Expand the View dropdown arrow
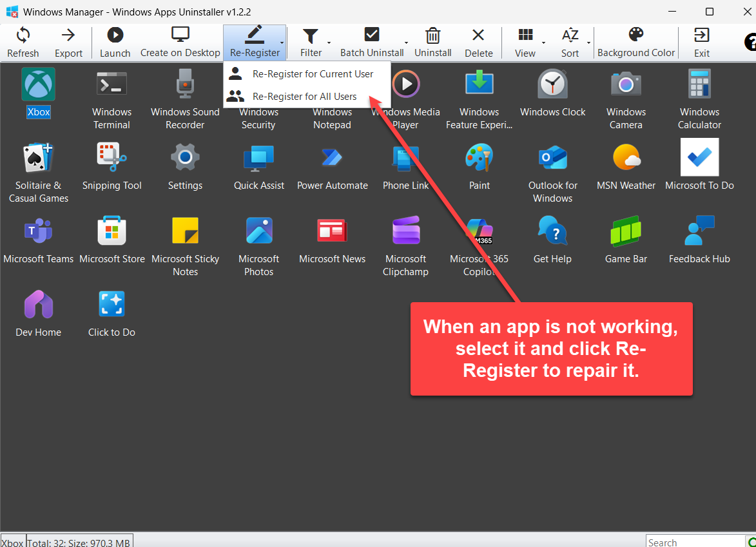The width and height of the screenshot is (756, 547). coord(543,43)
